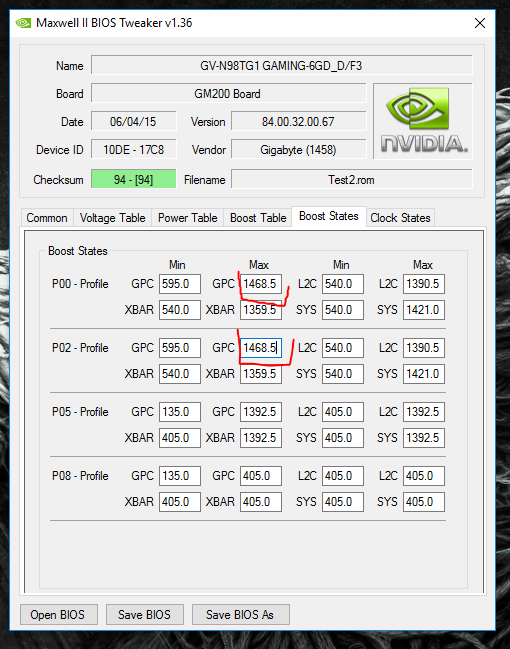
Task: Click P08 profile L2C Min field
Action: pyautogui.click(x=343, y=476)
